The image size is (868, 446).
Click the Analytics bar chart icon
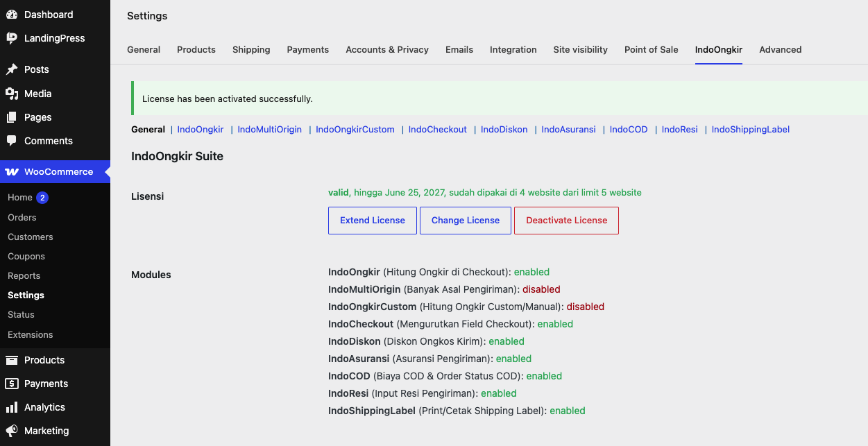pos(12,407)
